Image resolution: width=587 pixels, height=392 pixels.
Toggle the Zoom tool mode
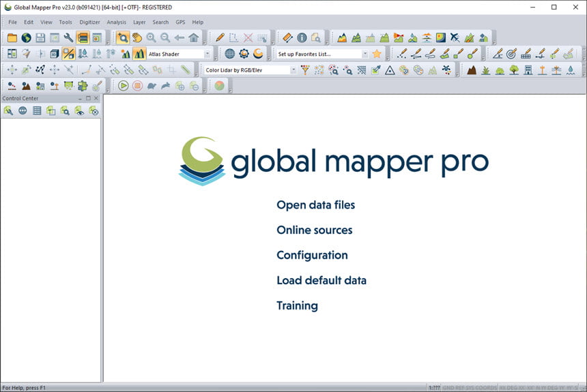pyautogui.click(x=123, y=37)
